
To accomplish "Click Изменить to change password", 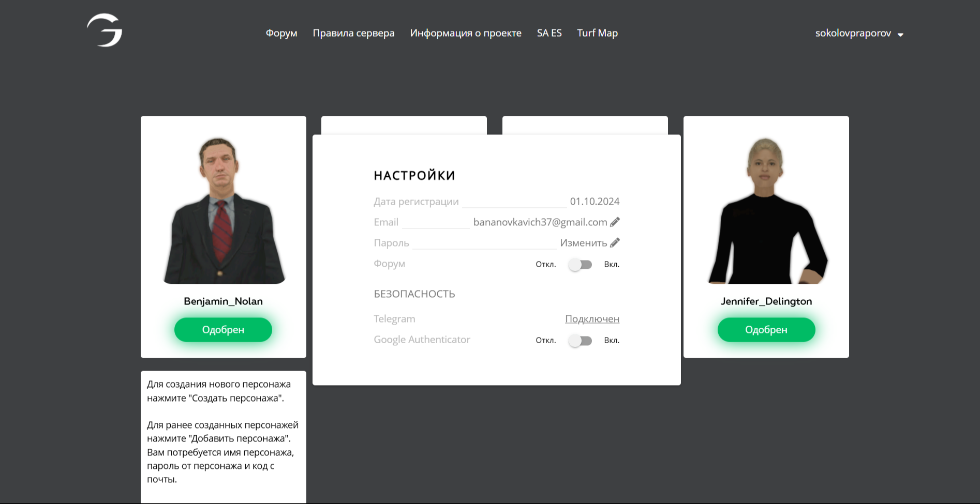I will [584, 243].
